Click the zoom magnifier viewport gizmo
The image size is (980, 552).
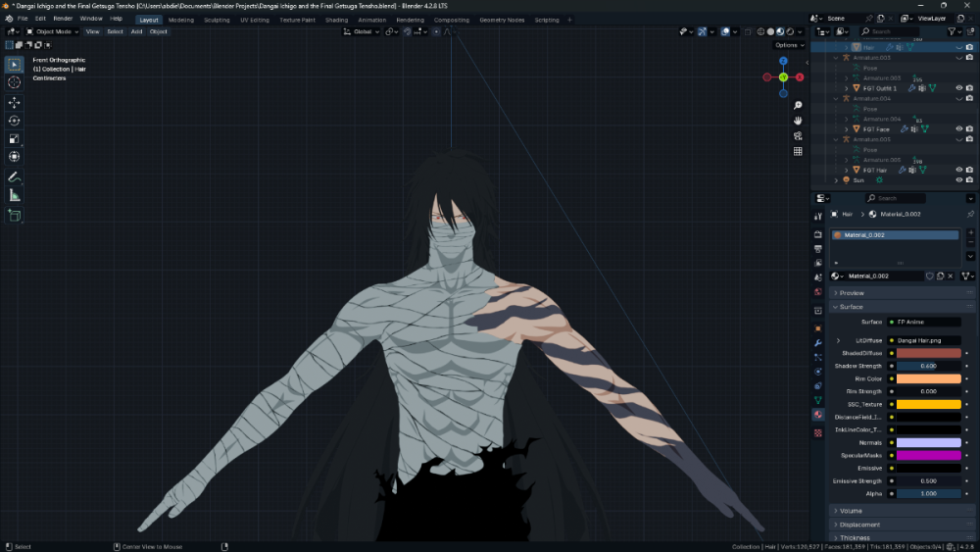[x=799, y=105]
